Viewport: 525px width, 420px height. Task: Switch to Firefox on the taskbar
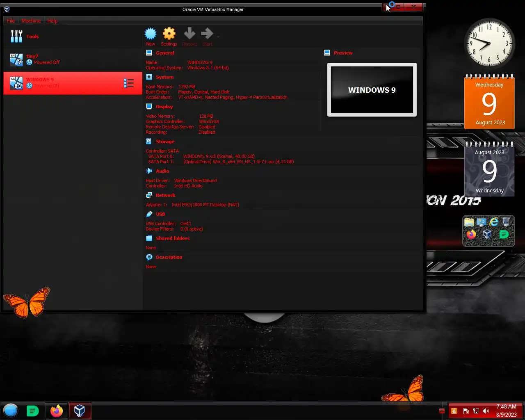tap(57, 411)
